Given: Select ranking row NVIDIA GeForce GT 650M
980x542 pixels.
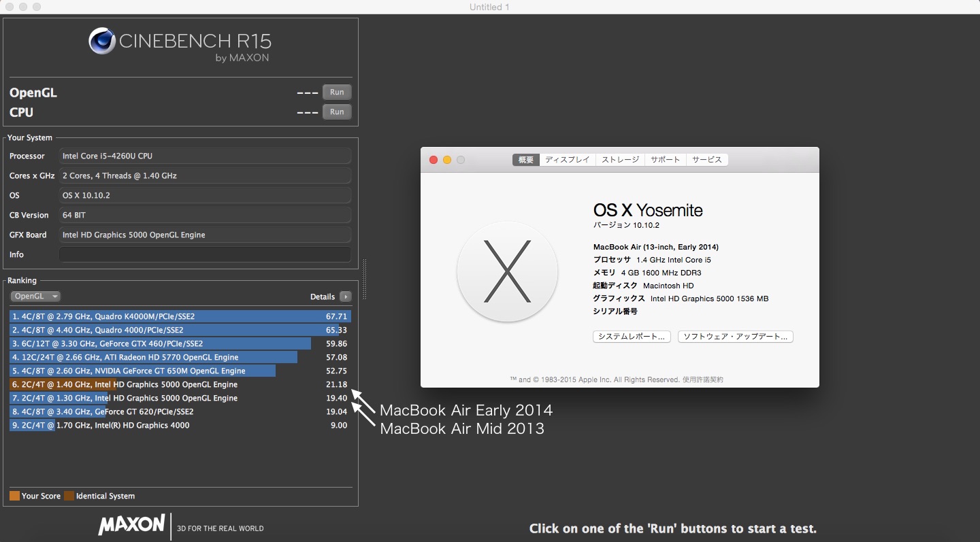Looking at the screenshot, I should pos(180,371).
